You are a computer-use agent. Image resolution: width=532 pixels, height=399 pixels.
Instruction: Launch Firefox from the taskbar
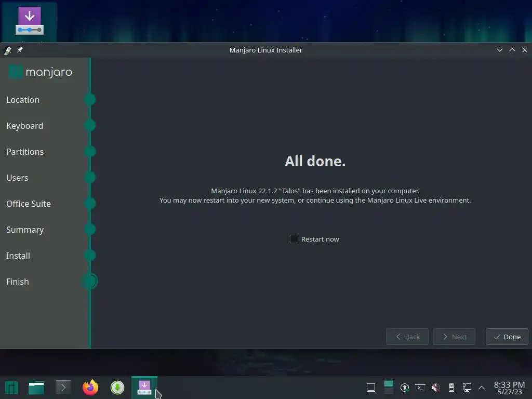tap(90, 388)
